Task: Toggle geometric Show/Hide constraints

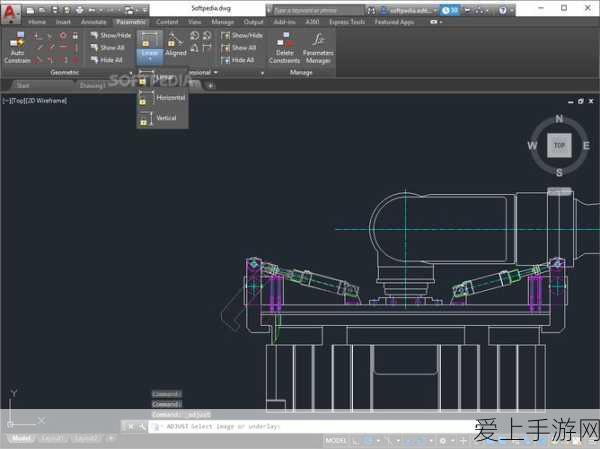Action: tap(111, 36)
